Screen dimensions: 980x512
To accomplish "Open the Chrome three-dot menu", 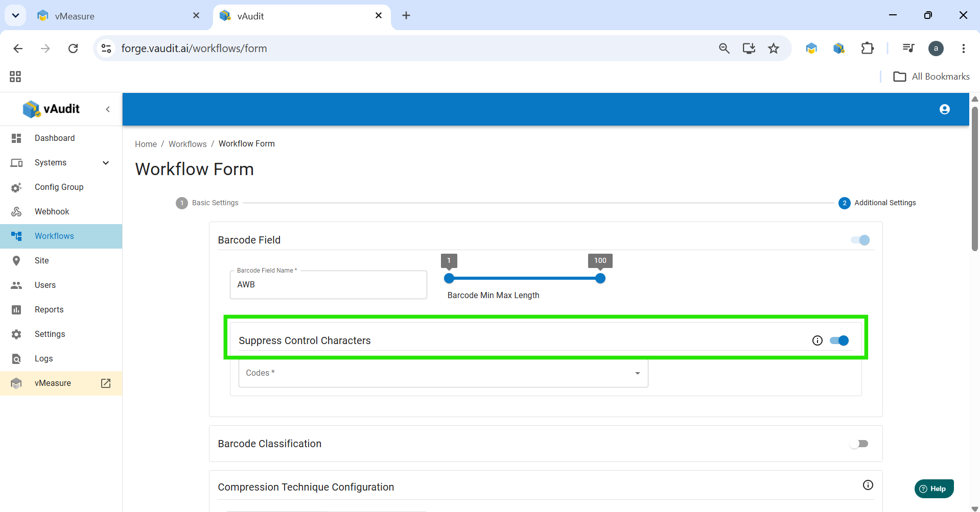I will pos(964,48).
